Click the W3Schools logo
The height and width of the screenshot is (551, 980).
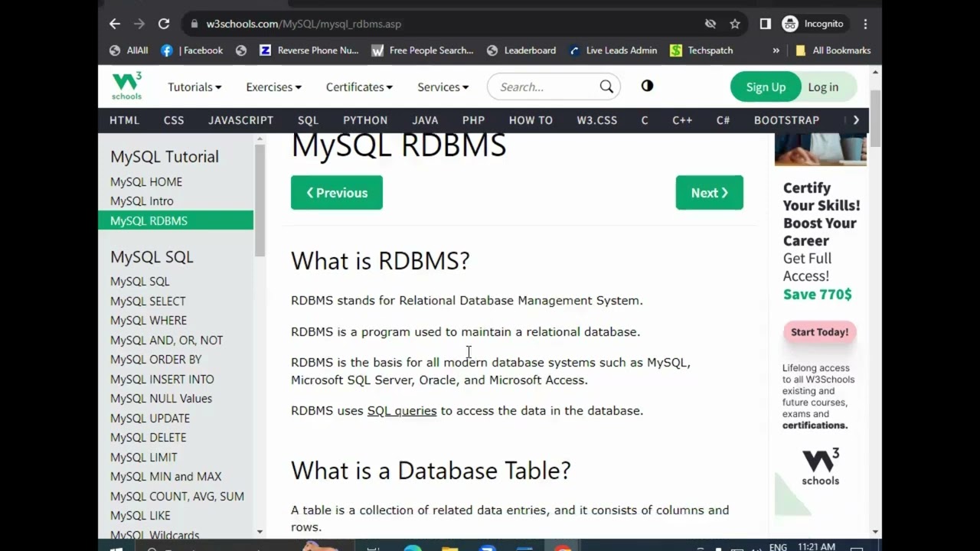click(127, 86)
